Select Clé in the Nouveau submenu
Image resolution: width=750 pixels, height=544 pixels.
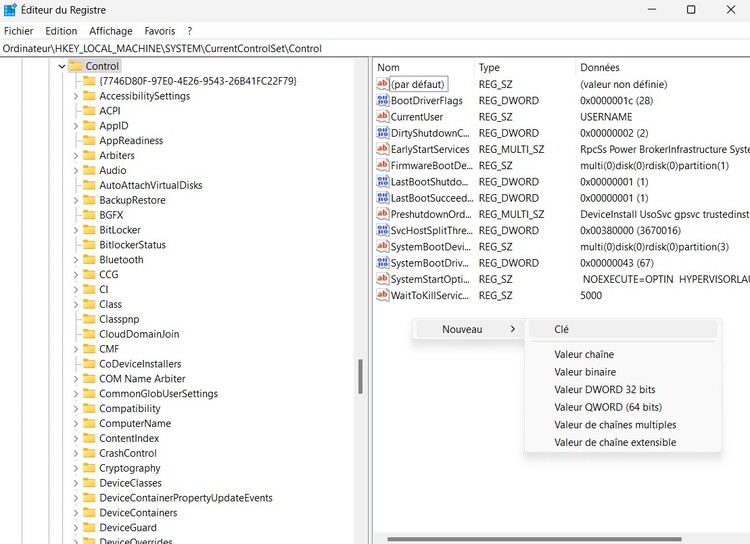point(562,329)
